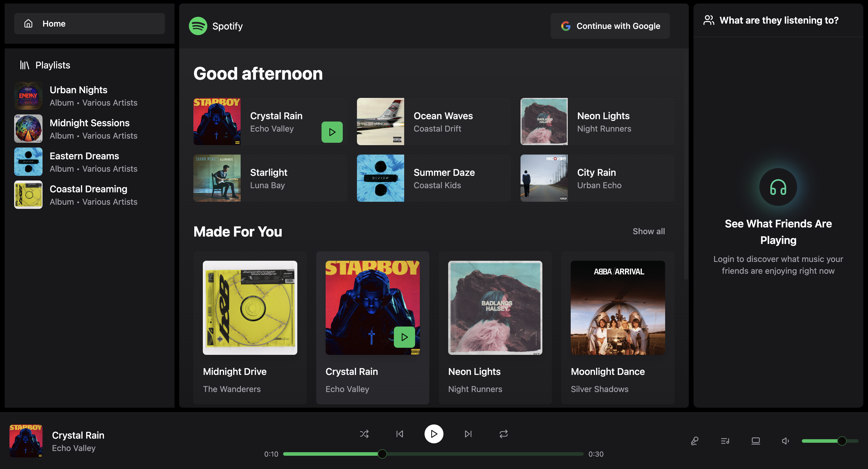The width and height of the screenshot is (868, 469).
Task: Click the Midnight Sessions cover thumbnail
Action: [28, 129]
